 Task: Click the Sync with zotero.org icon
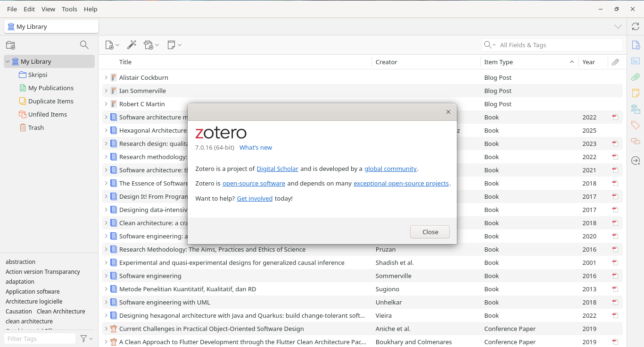pos(636,26)
